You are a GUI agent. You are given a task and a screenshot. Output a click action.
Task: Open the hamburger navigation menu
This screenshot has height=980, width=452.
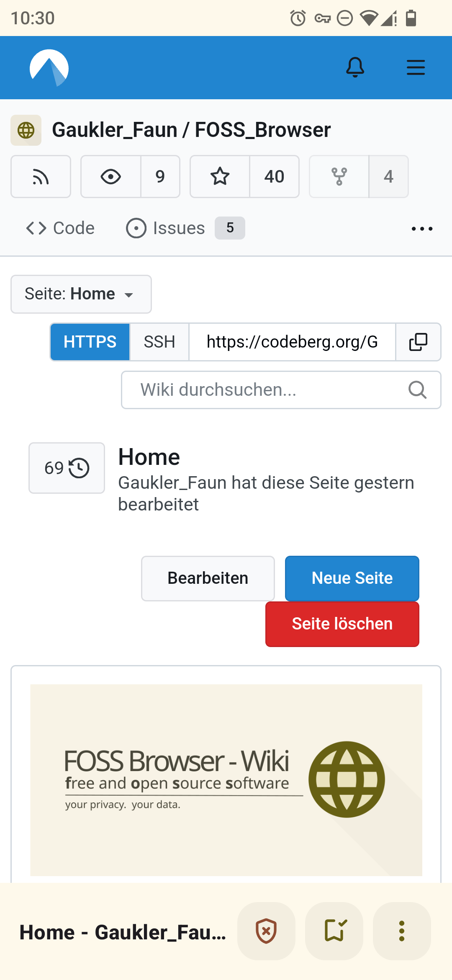(416, 67)
